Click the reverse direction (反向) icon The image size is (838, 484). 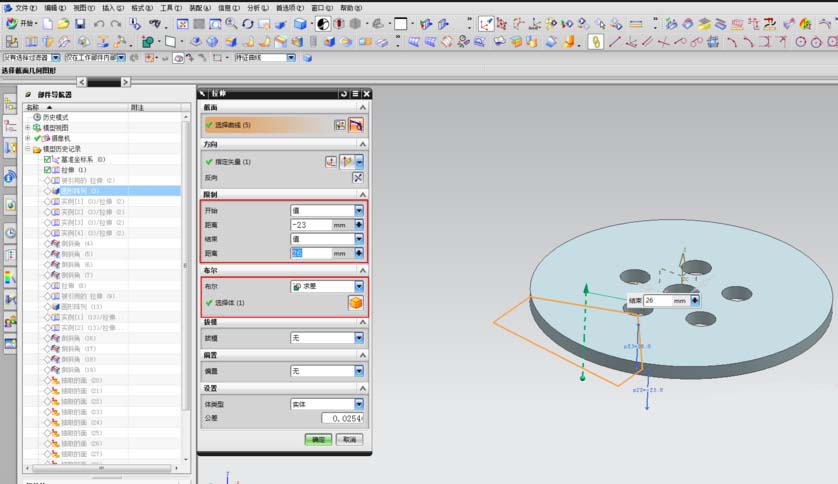357,177
